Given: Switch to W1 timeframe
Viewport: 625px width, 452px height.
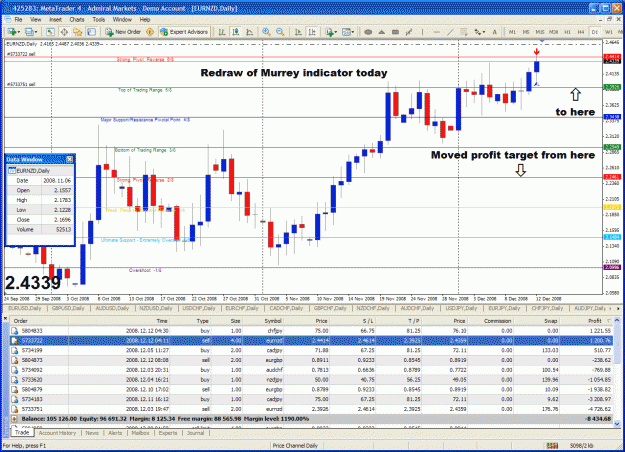Looking at the screenshot, I should (609, 32).
